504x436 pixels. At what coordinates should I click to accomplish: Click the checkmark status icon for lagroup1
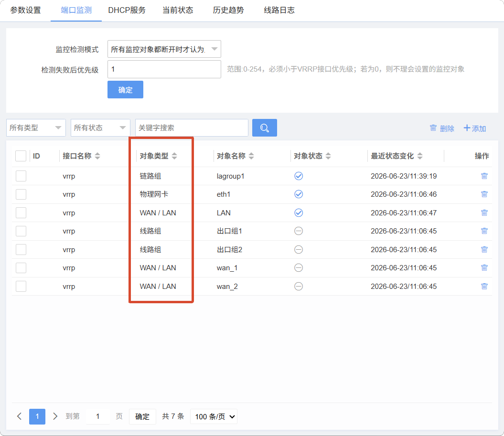(x=299, y=176)
